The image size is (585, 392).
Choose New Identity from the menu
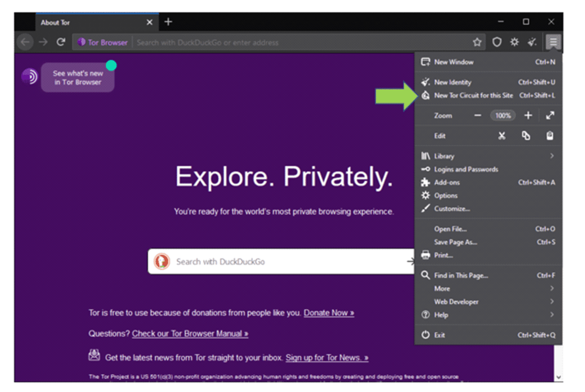pos(488,82)
